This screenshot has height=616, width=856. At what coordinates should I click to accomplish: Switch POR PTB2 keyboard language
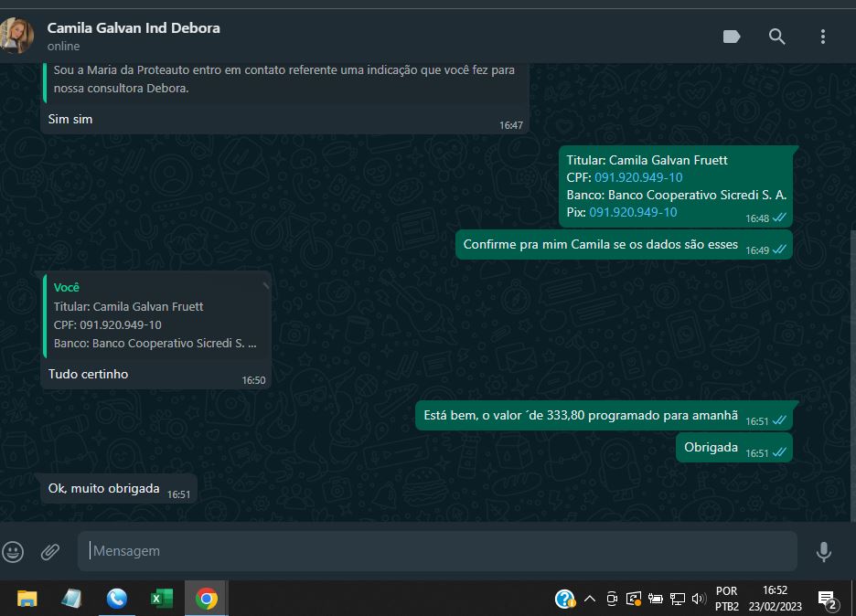[727, 599]
